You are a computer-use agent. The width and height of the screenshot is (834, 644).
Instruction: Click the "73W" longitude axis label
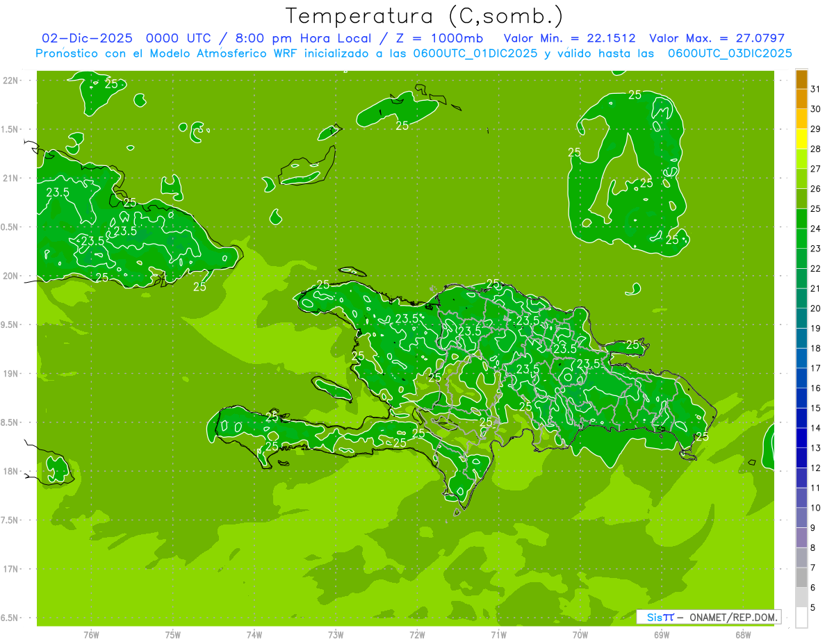pyautogui.click(x=336, y=635)
